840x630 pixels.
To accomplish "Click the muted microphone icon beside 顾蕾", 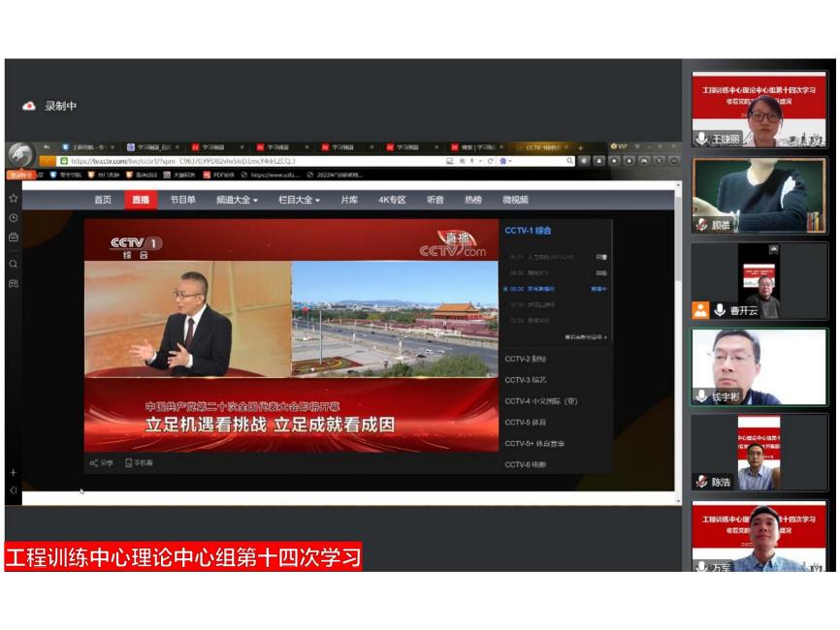I will pos(701,225).
